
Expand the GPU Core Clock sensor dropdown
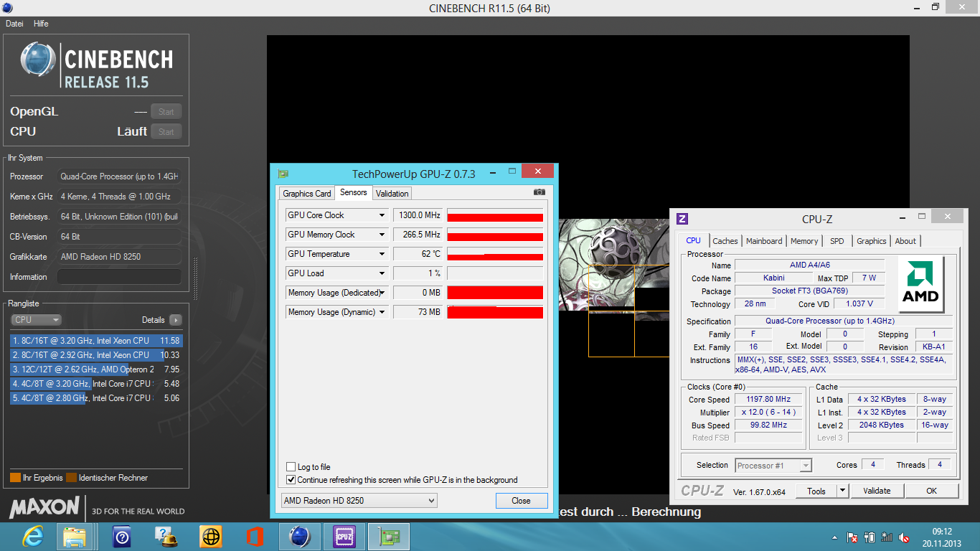click(382, 215)
